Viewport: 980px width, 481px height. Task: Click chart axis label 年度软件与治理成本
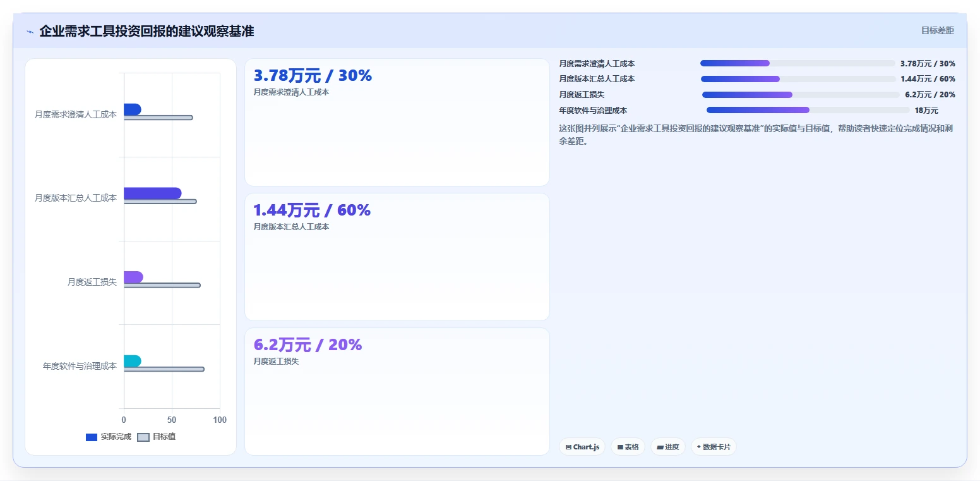[x=80, y=366]
